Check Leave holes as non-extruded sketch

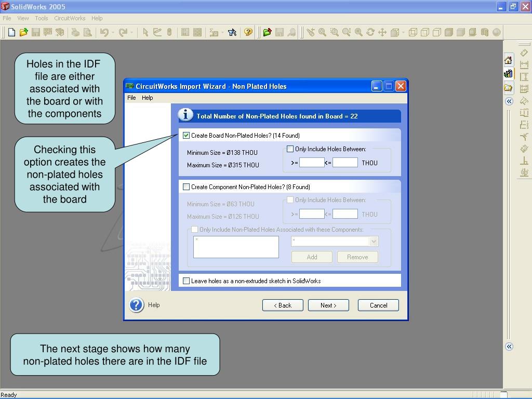point(186,281)
